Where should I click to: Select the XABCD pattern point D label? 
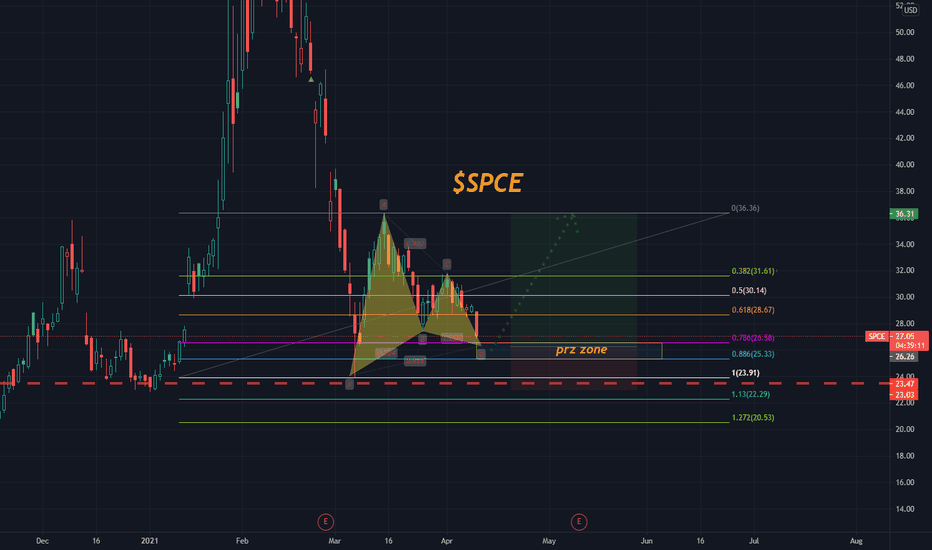pyautogui.click(x=481, y=354)
